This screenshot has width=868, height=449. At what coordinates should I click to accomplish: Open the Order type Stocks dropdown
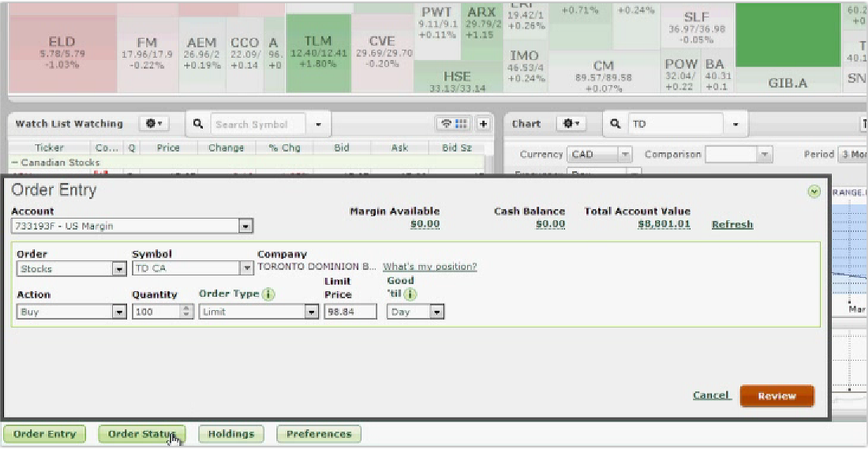(x=119, y=268)
